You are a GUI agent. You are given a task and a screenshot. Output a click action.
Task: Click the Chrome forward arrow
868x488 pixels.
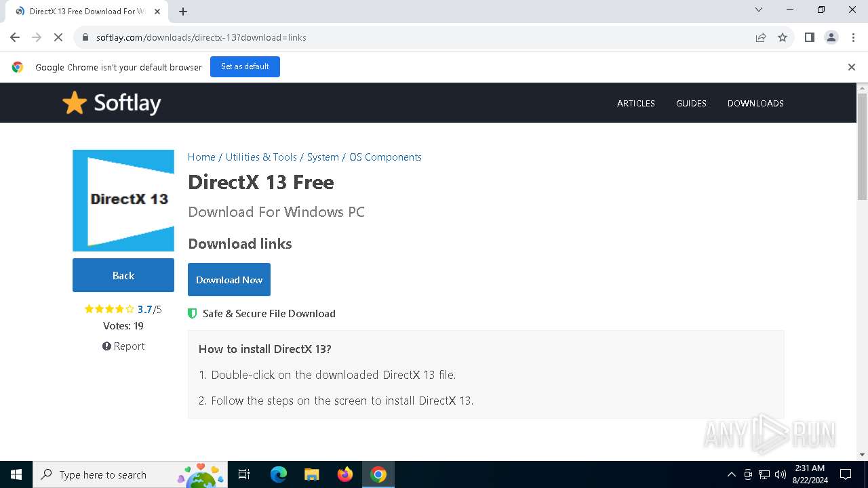pos(37,37)
